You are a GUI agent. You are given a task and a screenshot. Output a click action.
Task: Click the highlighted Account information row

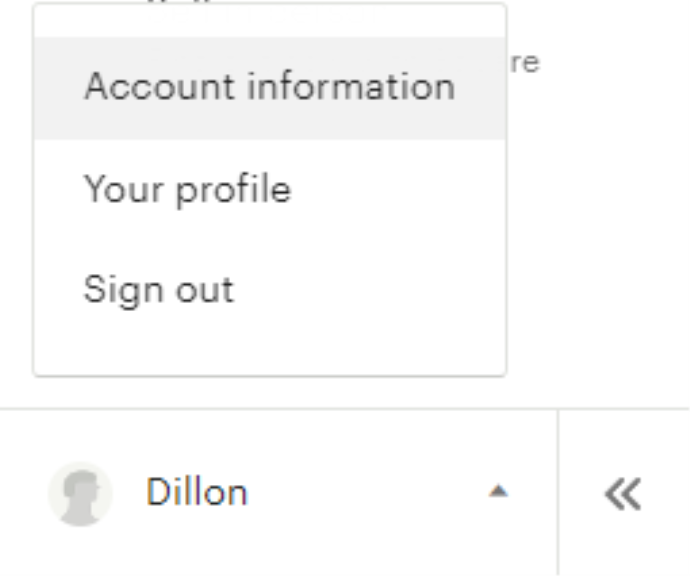coord(269,88)
